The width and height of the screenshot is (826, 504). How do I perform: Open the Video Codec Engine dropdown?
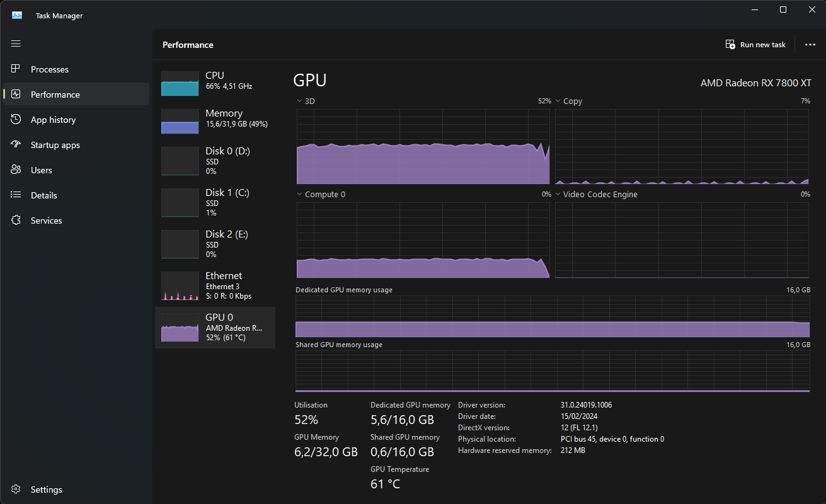[558, 195]
